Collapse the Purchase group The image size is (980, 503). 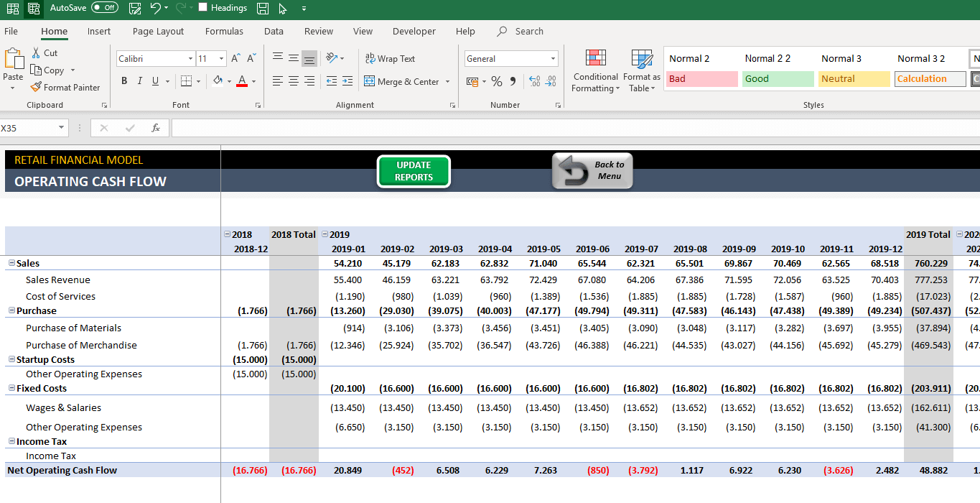(11, 310)
